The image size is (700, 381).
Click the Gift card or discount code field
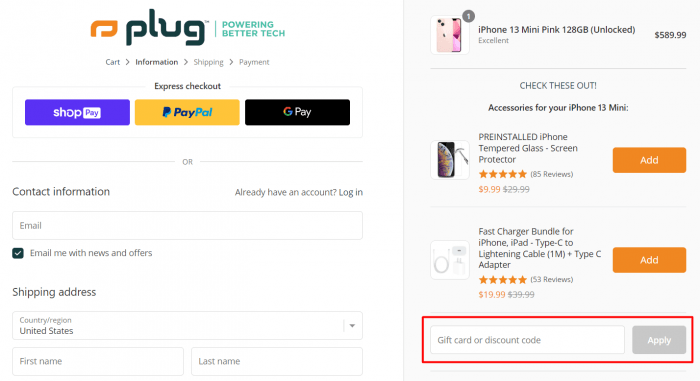click(x=527, y=340)
